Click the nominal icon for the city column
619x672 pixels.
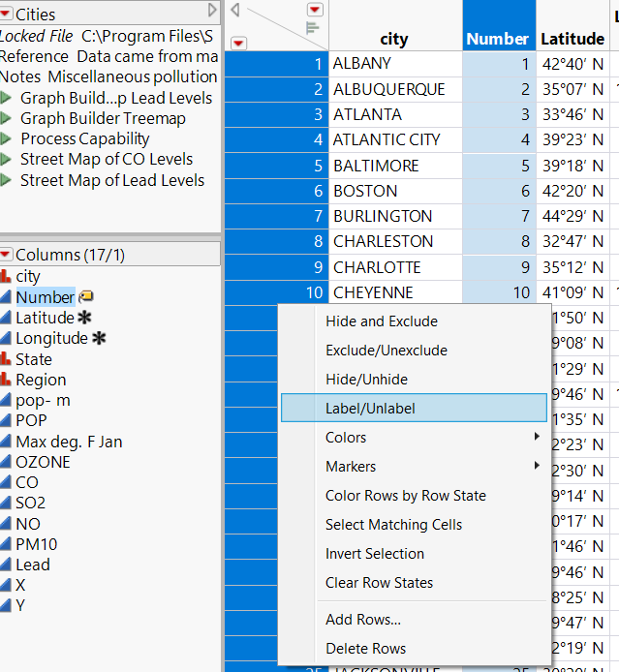(x=8, y=276)
